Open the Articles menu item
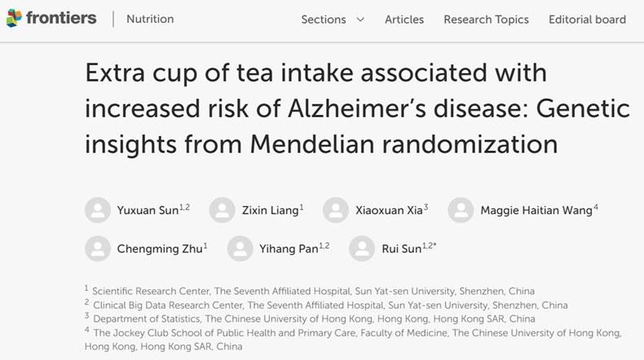This screenshot has height=360, width=644. click(404, 20)
